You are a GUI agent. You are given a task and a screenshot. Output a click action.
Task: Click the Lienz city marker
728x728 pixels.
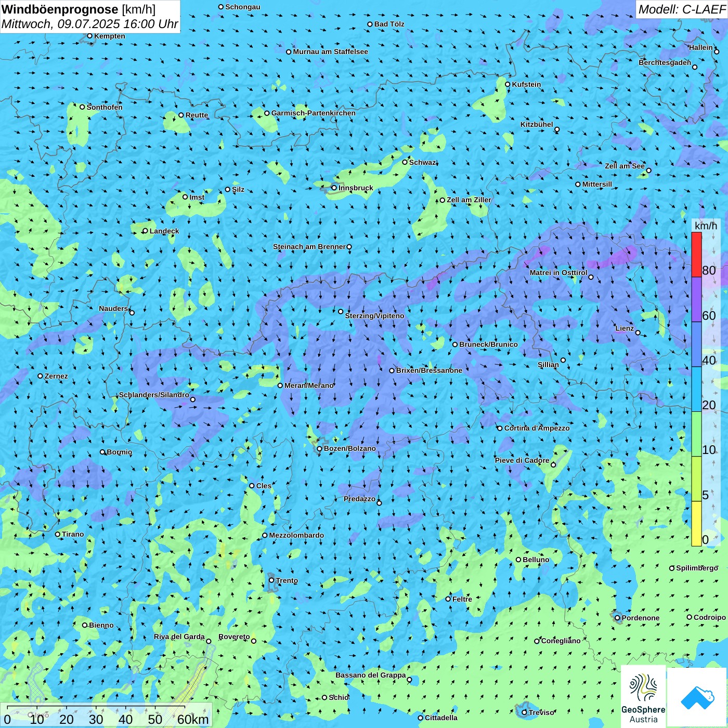[x=638, y=333]
